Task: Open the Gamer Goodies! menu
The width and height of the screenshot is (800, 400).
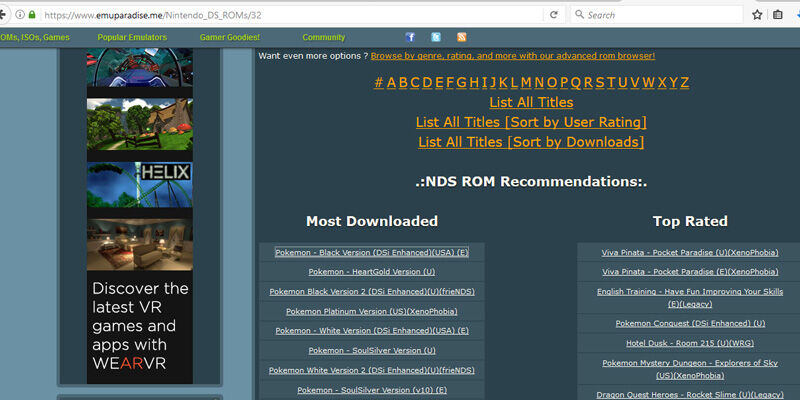Action: pos(230,37)
